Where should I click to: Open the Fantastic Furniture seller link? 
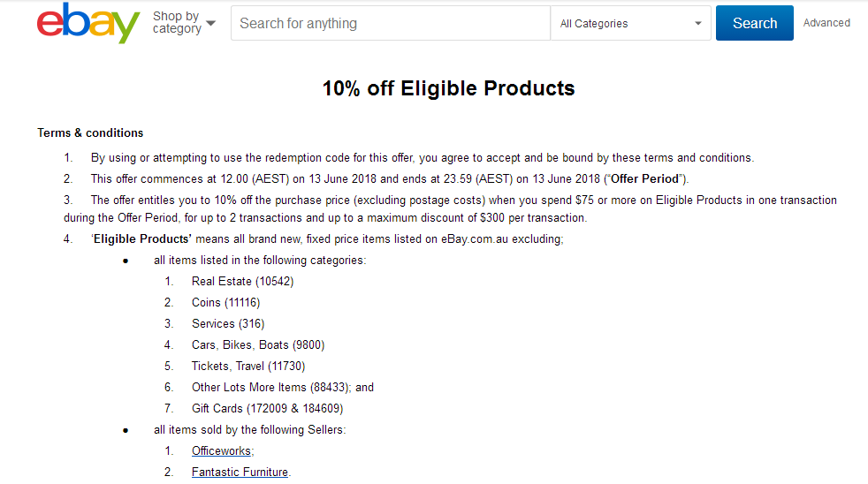click(x=240, y=472)
